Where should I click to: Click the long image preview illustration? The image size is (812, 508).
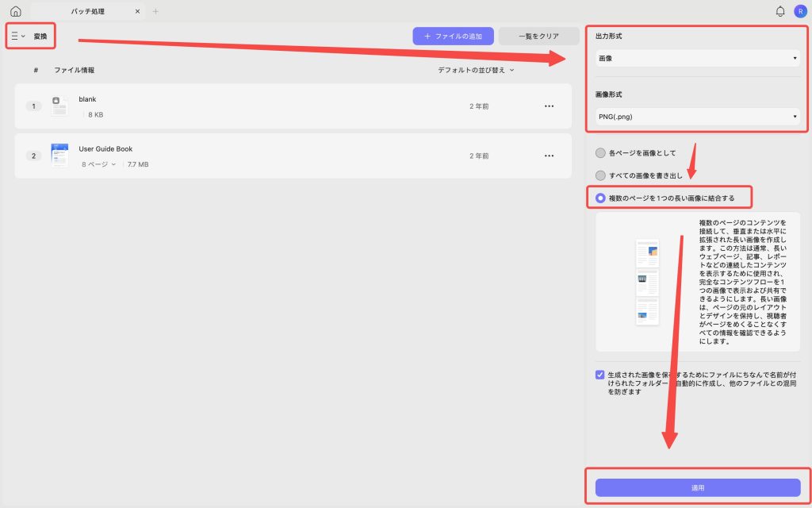[647, 282]
